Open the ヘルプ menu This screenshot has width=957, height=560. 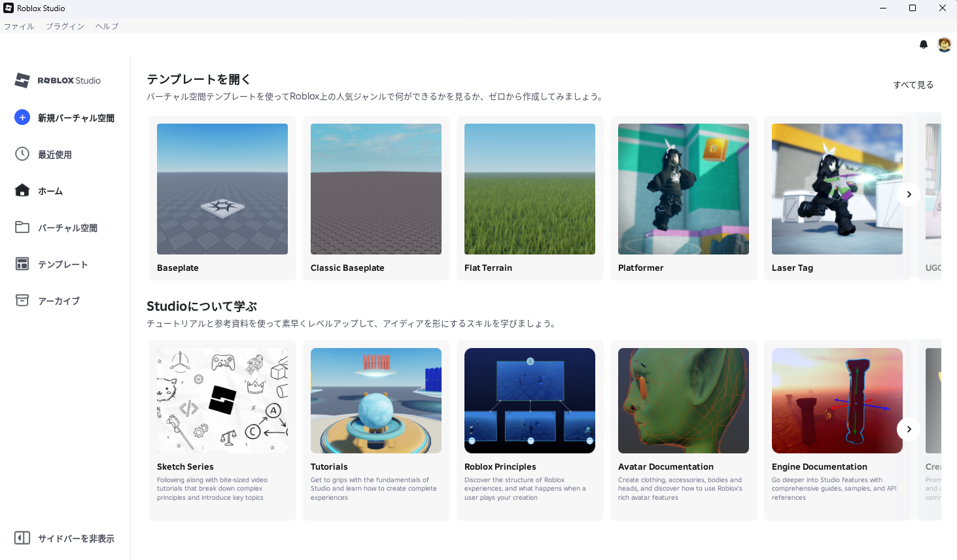tap(107, 26)
